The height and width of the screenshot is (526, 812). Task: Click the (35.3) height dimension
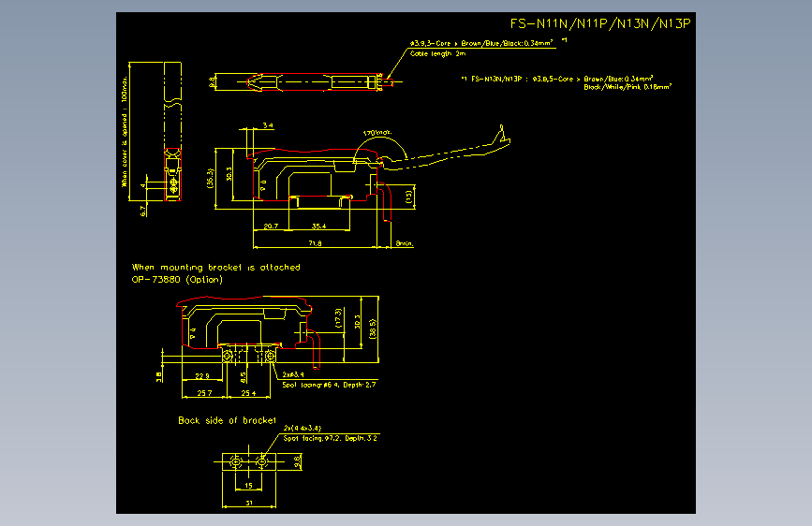[210, 178]
